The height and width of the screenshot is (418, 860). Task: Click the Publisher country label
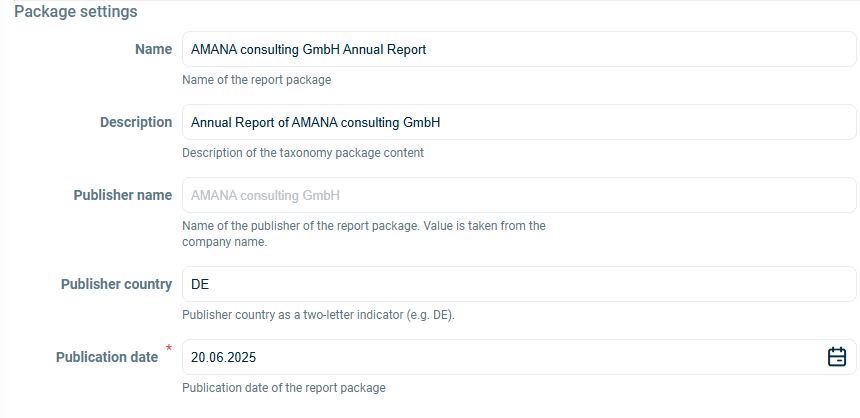116,284
